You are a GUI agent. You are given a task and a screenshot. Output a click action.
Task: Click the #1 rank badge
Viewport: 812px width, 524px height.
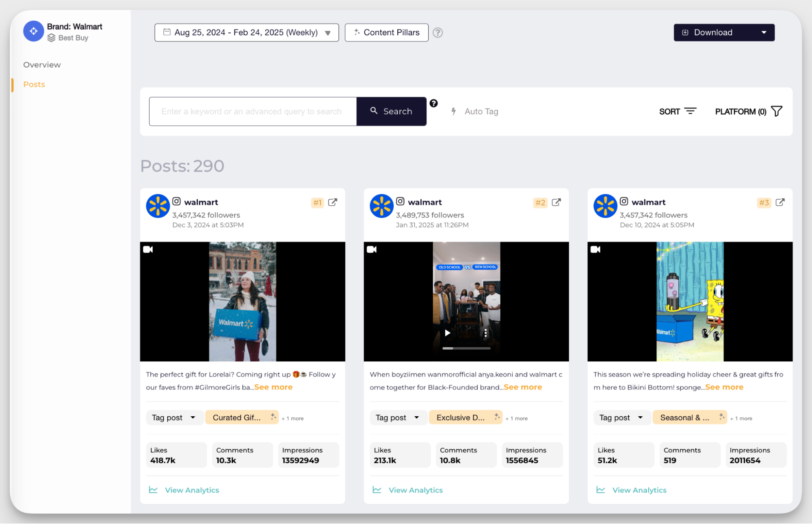(x=317, y=202)
